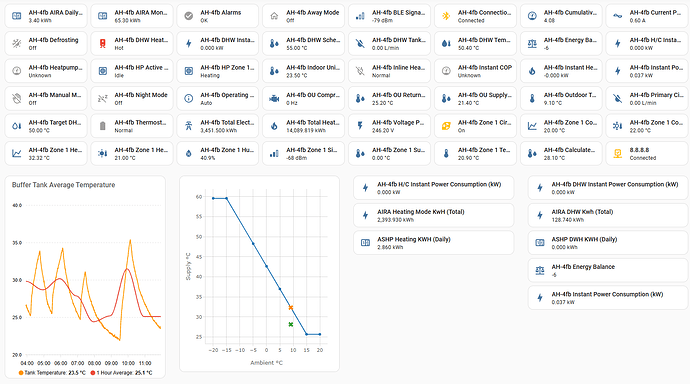Open the DHW Instant Power Consumption (kW) card
Viewport: 690px width, 384px height.
click(608, 188)
